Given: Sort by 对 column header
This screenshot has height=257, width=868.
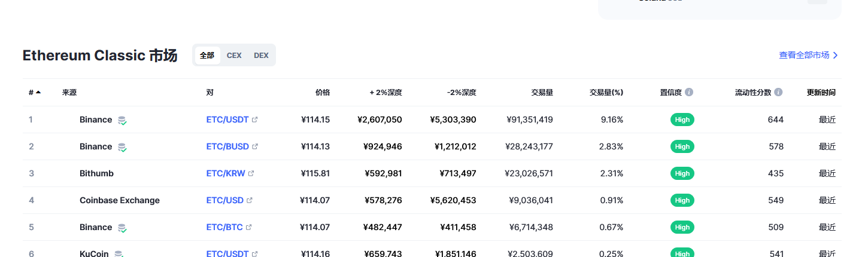Looking at the screenshot, I should click(x=210, y=93).
